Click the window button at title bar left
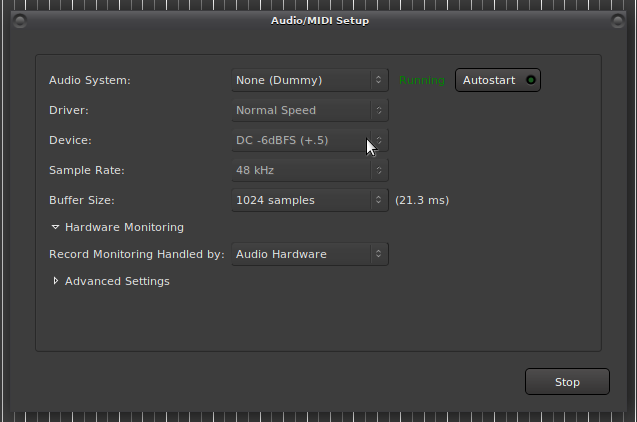The image size is (637, 422). point(18,20)
